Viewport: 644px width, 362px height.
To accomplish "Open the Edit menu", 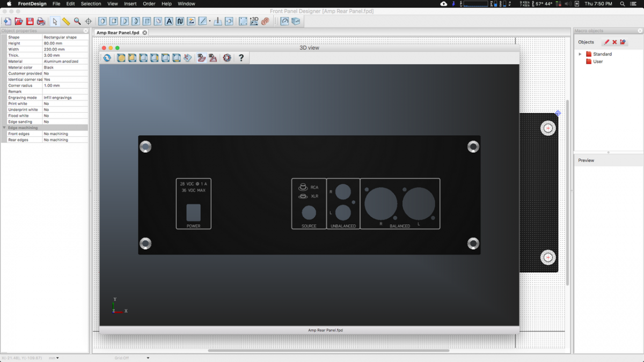I will (70, 4).
